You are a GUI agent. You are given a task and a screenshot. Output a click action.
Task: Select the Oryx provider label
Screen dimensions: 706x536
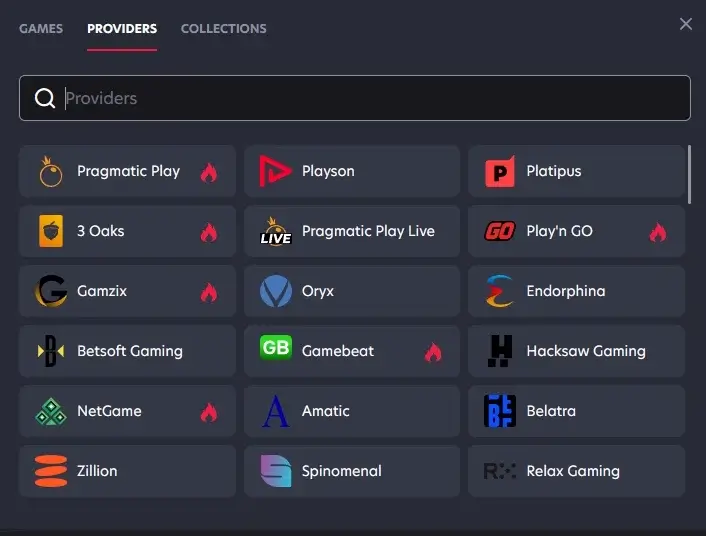[318, 291]
